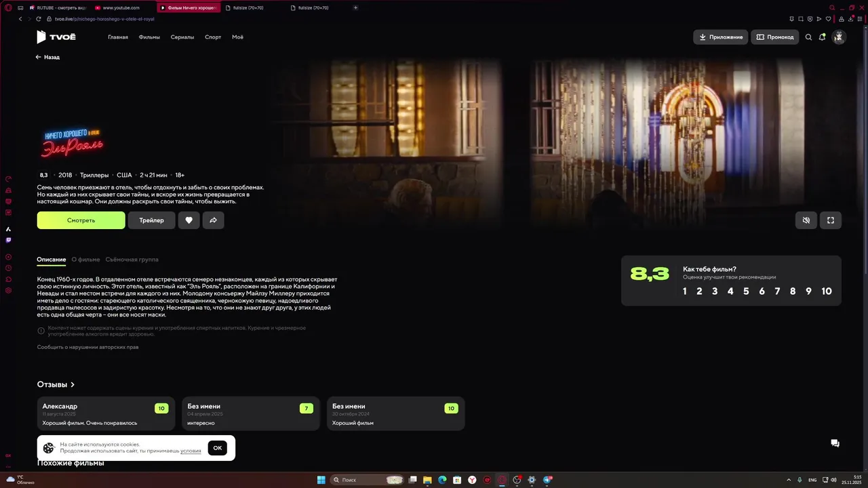Screen dimensions: 868x488
Task: Go back in browser history
Action: [x=20, y=19]
